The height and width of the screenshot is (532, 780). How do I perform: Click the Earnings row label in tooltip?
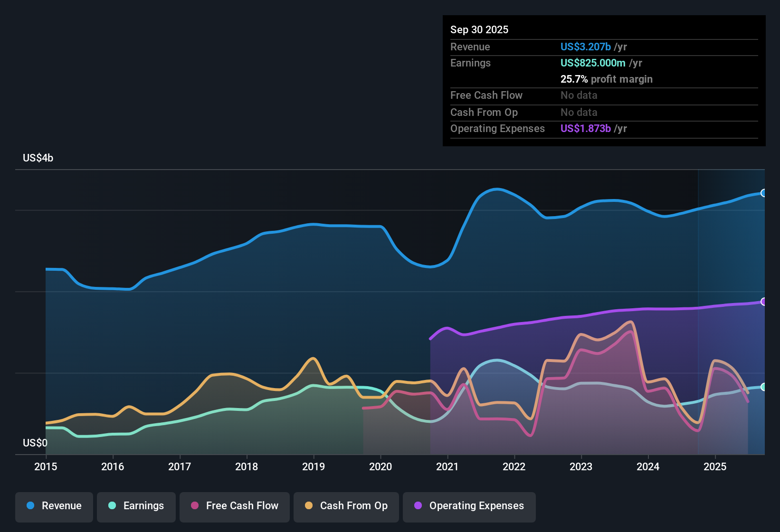pos(470,63)
